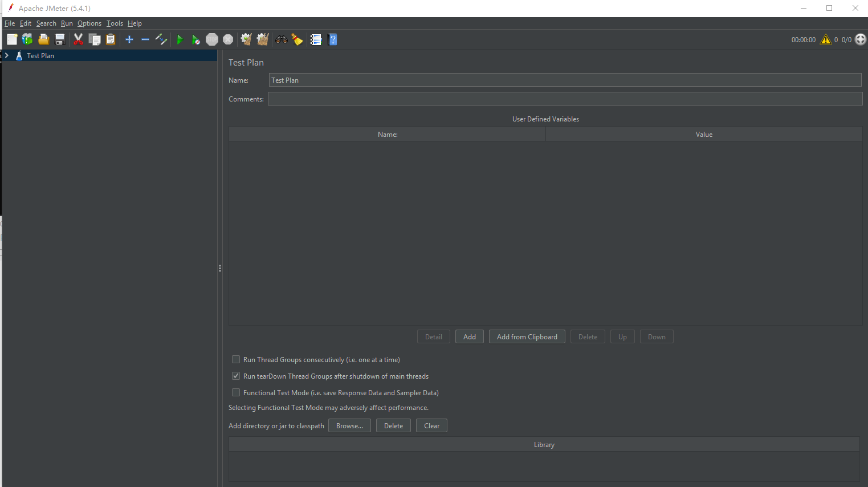Click the Comments input field

click(x=565, y=99)
